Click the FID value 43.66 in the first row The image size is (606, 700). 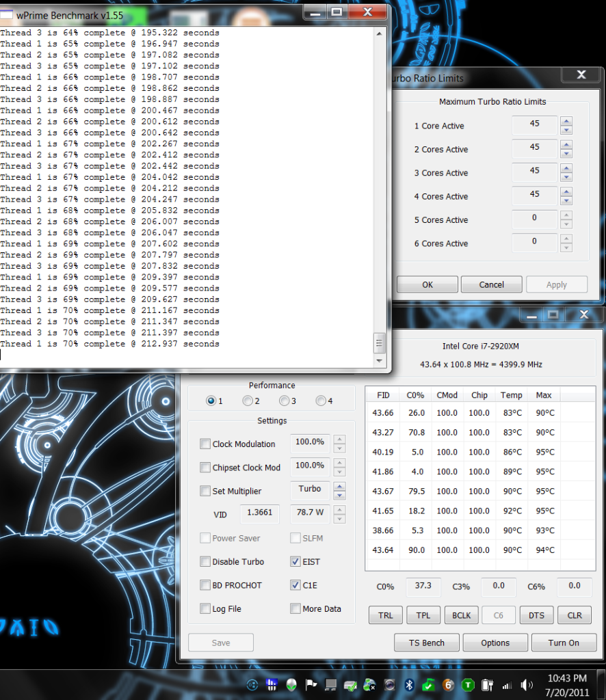click(383, 413)
